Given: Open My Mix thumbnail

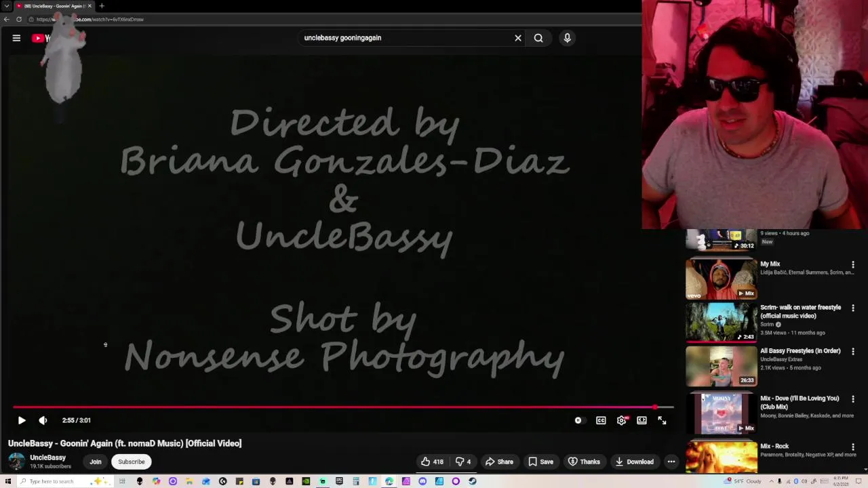Looking at the screenshot, I should point(722,279).
